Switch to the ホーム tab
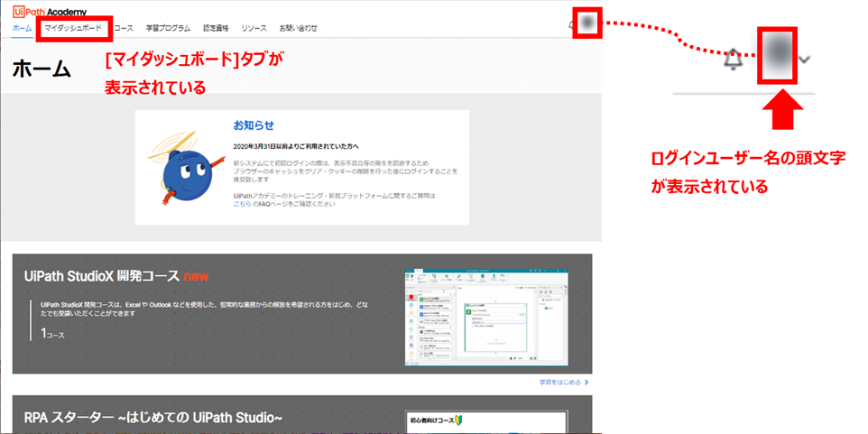Screen dimensions: 868x434 [22, 28]
